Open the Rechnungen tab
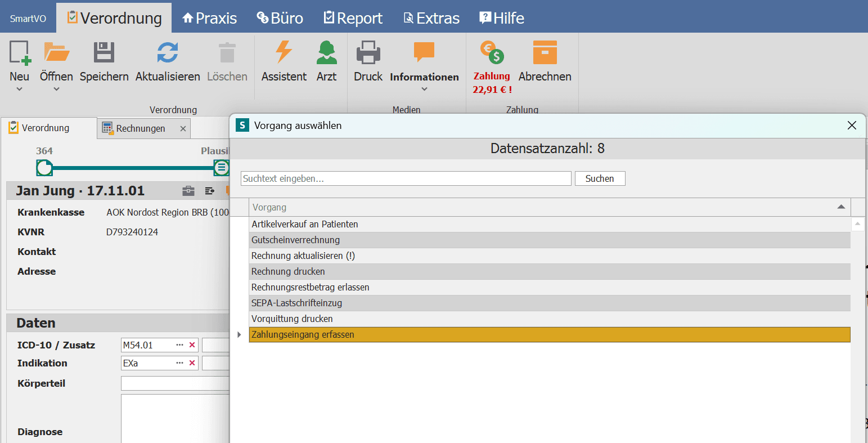The height and width of the screenshot is (443, 868). click(x=141, y=128)
